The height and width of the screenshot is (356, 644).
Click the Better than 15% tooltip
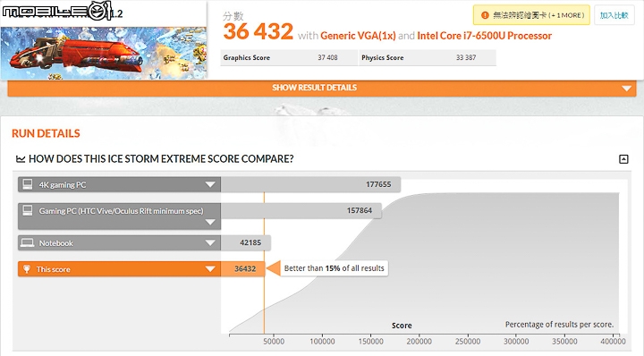coord(334,268)
